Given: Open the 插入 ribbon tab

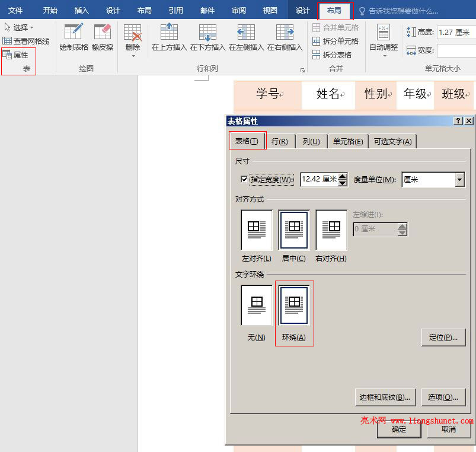Looking at the screenshot, I should 82,11.
